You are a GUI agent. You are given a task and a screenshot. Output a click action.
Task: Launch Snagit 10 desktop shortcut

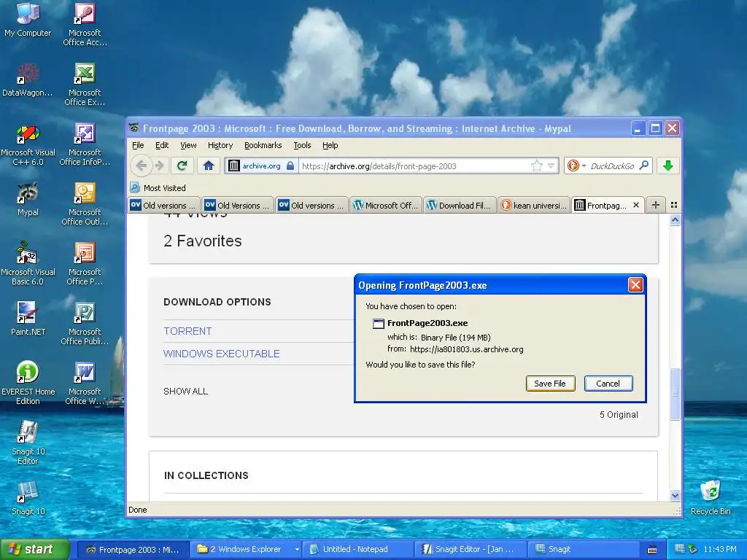pos(28,499)
